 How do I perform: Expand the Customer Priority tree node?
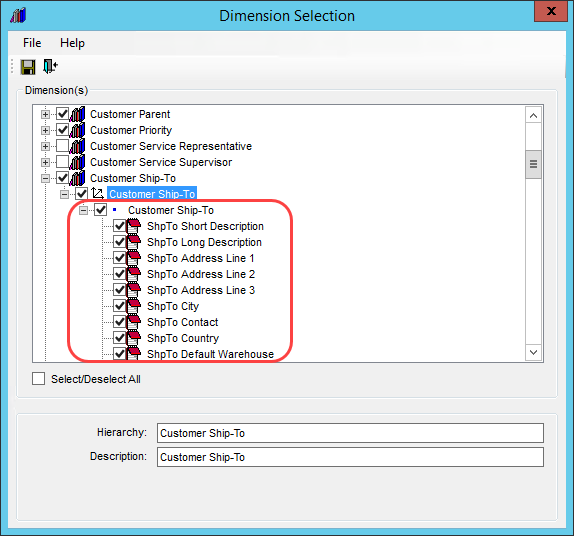tap(45, 130)
